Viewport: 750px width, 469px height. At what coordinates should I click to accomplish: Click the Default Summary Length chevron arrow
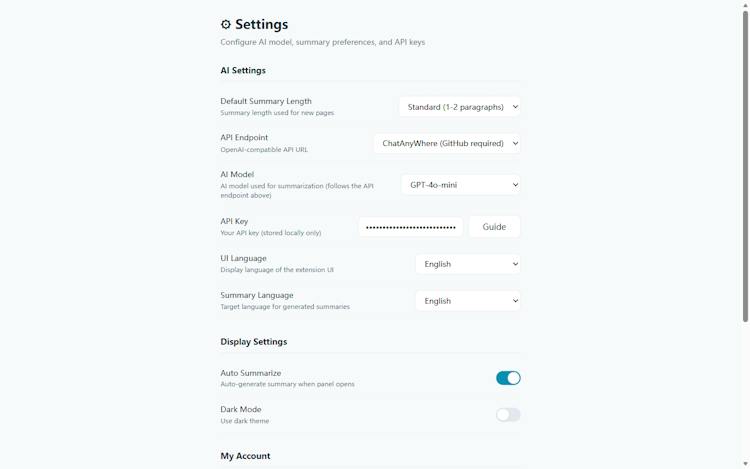point(515,107)
